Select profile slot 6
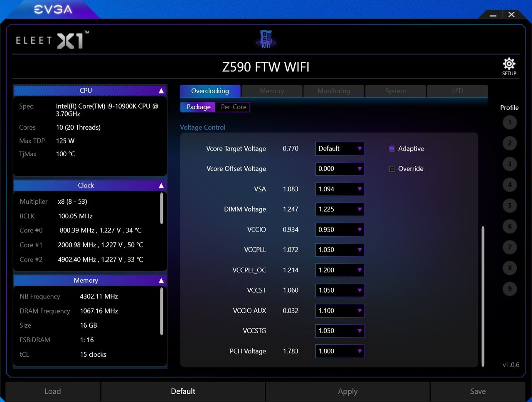Image resolution: width=532 pixels, height=402 pixels. 510,226
